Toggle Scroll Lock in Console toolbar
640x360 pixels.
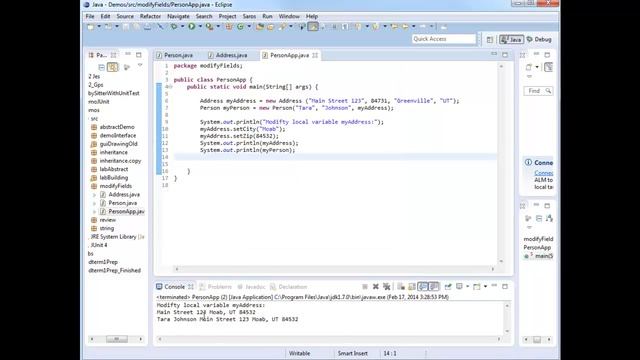tap(412, 287)
